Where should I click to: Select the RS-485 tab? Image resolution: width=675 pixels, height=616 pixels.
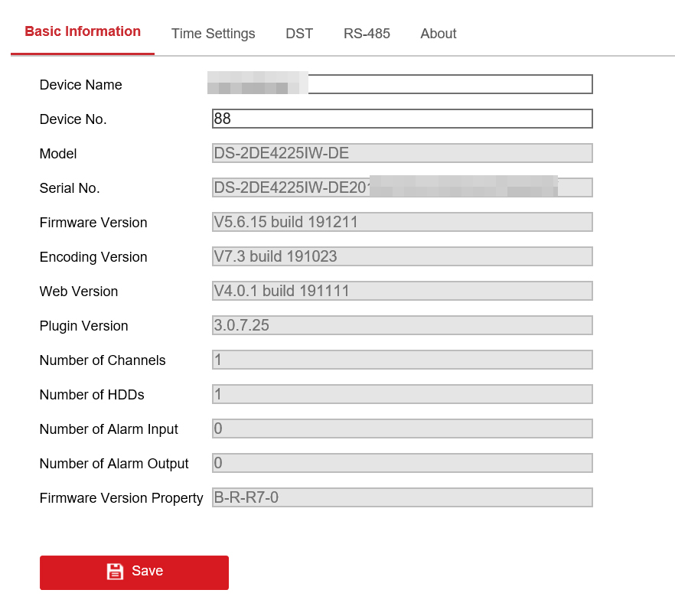(367, 34)
